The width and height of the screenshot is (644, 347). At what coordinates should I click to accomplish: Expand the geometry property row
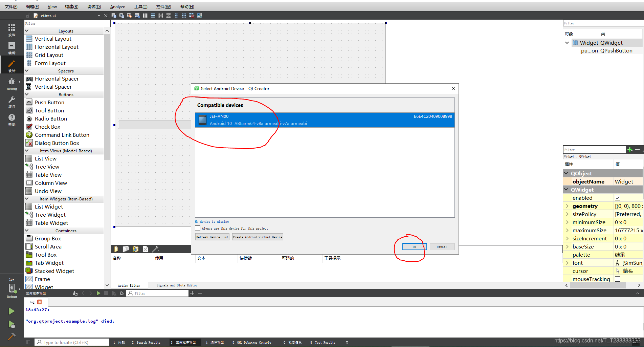[x=567, y=206]
